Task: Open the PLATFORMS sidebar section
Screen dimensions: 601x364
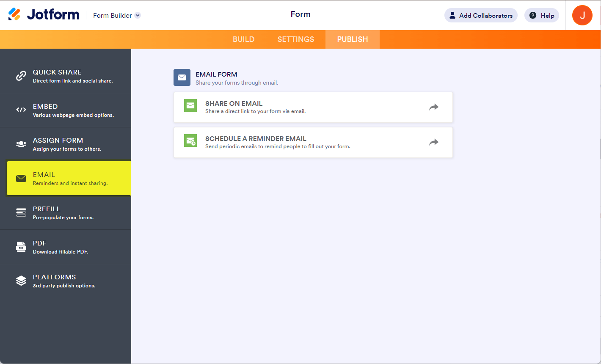Action: pyautogui.click(x=66, y=281)
